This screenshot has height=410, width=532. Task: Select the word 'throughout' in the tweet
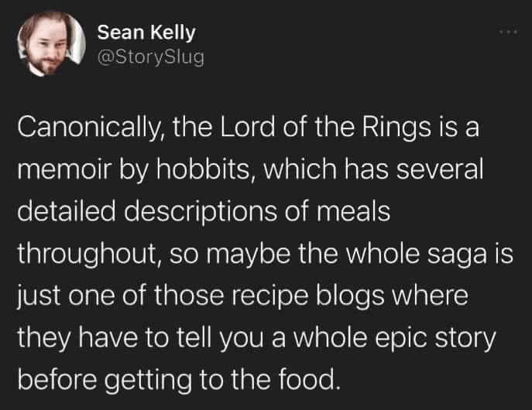(87, 254)
